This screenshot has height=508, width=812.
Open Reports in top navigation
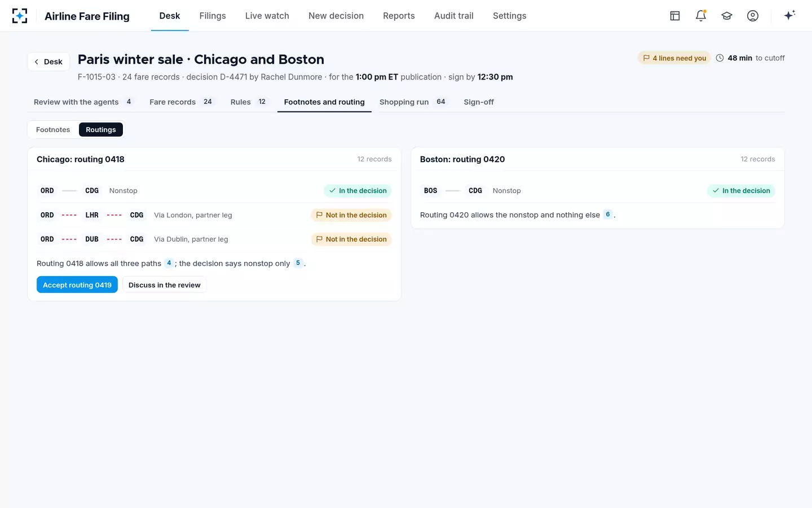point(399,16)
